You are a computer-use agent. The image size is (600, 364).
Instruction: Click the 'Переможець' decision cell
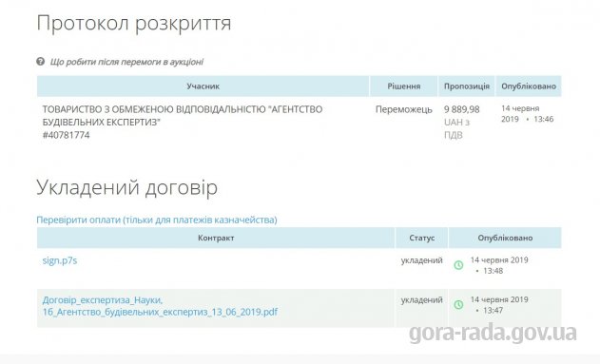(404, 109)
